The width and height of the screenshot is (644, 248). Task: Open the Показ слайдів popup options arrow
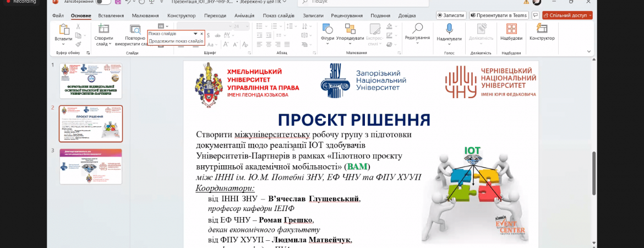point(195,34)
